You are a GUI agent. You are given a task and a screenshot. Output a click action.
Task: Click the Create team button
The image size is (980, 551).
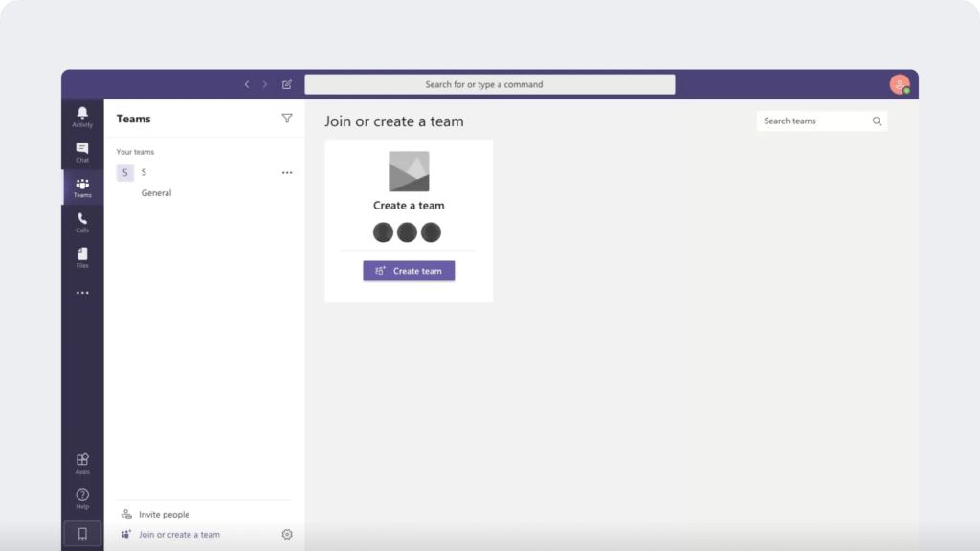(409, 271)
